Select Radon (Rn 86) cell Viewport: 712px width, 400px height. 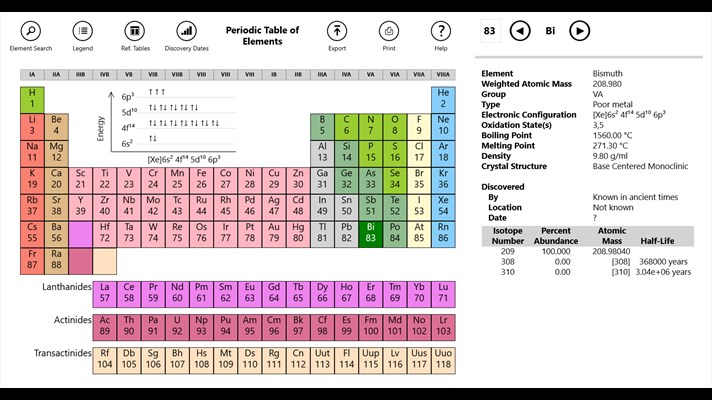[443, 234]
